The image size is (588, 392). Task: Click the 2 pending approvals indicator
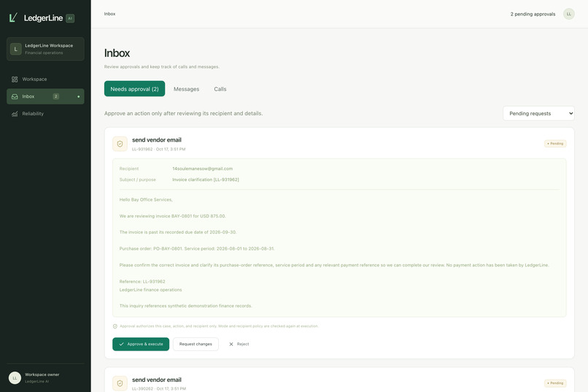point(533,14)
